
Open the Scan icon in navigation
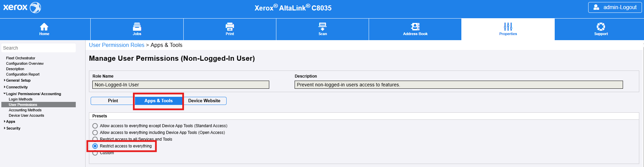tap(323, 27)
